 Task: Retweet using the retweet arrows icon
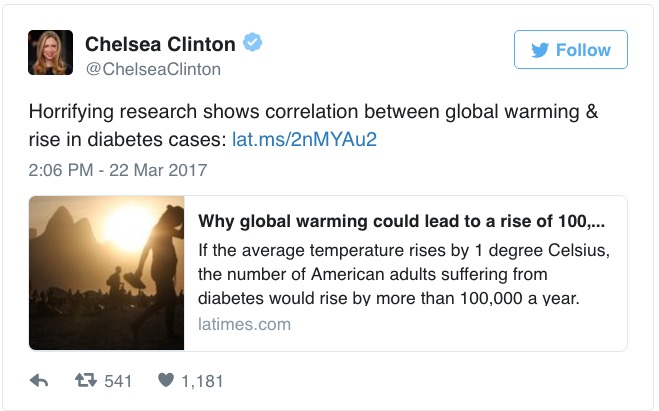86,381
